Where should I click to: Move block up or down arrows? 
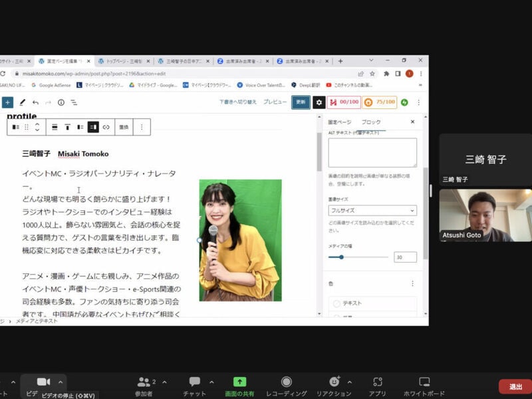[37, 127]
